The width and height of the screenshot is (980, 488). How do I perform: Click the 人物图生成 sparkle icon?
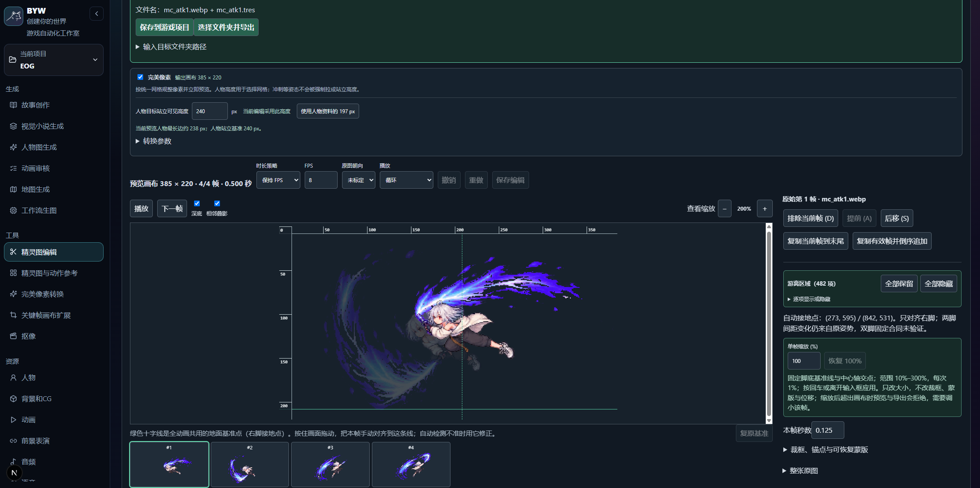pos(13,147)
